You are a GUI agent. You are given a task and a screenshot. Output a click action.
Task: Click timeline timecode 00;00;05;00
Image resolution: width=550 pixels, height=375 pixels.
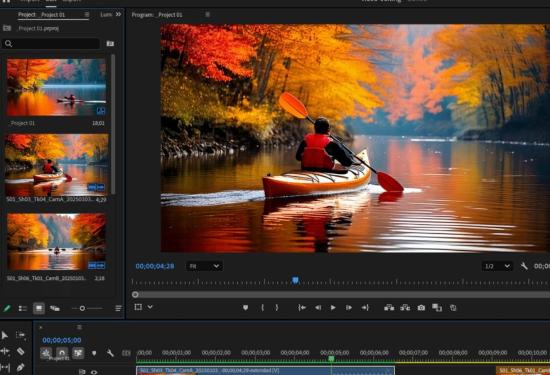point(62,340)
